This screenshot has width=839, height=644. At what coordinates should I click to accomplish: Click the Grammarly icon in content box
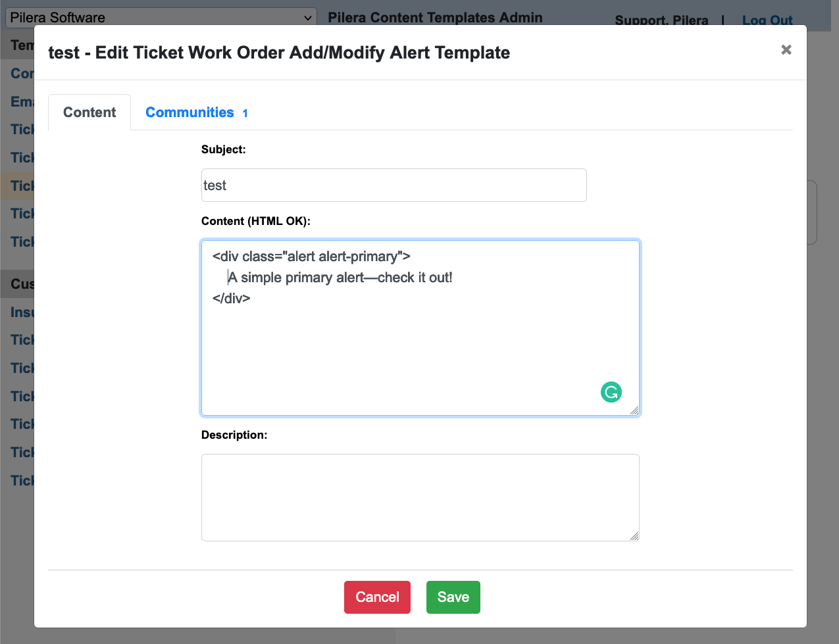[x=611, y=392]
